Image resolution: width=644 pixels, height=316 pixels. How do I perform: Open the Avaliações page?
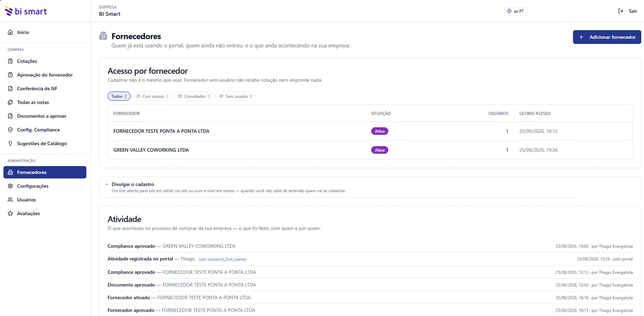(x=45, y=214)
